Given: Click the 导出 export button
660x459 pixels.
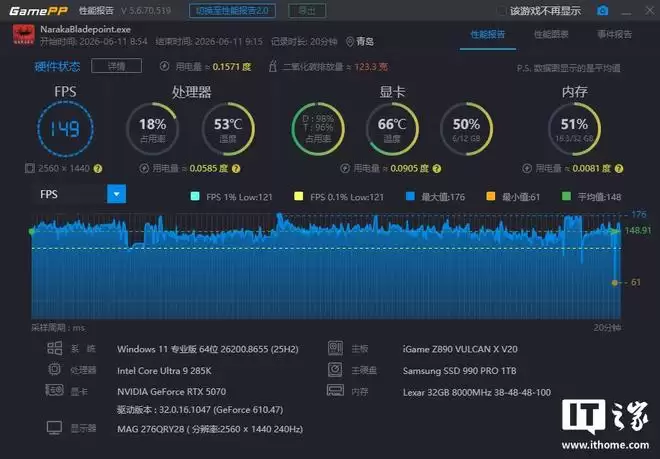Looking at the screenshot, I should (x=307, y=11).
